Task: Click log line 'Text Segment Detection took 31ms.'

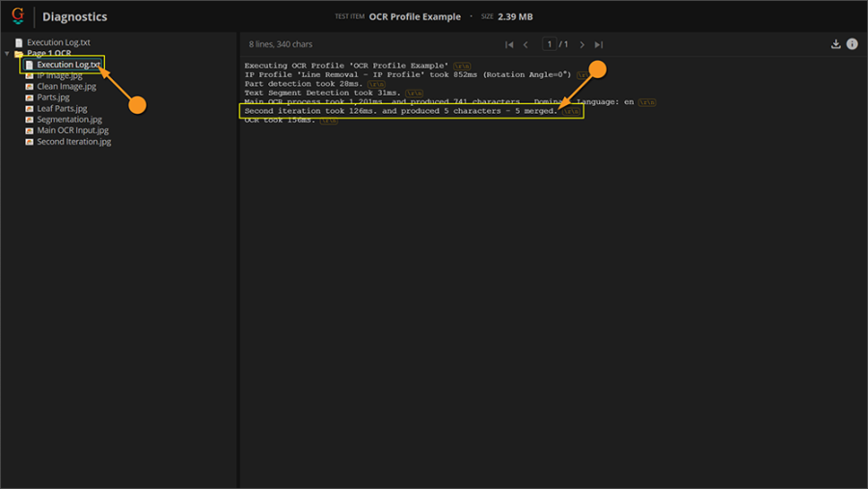Action: 322,93
